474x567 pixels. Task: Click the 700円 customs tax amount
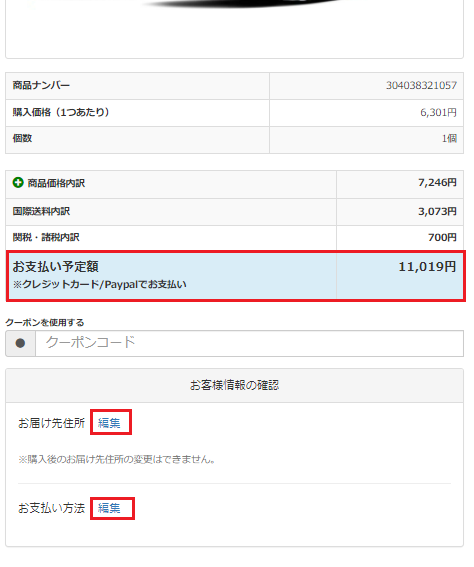pyautogui.click(x=442, y=238)
